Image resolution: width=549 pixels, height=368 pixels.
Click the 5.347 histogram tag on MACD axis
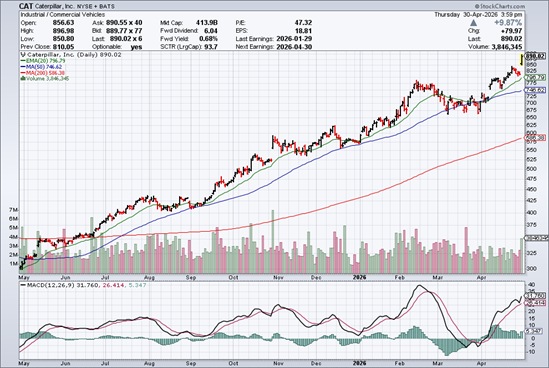coord(535,331)
